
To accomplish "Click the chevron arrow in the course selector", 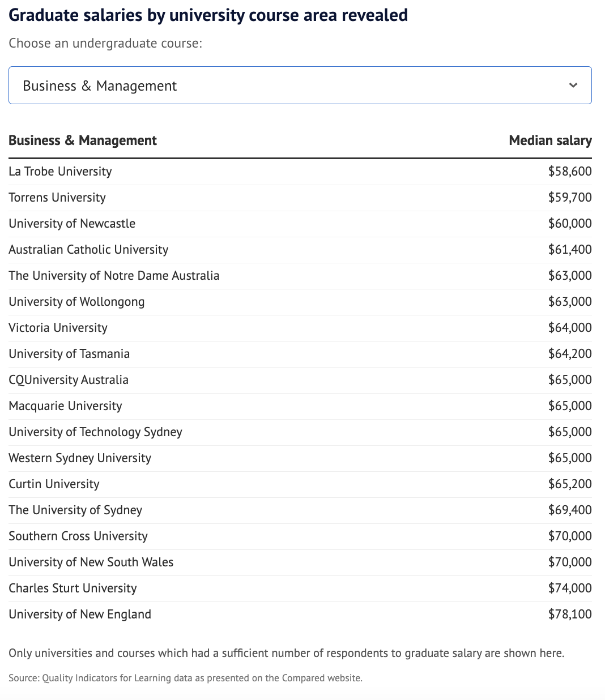I will pyautogui.click(x=573, y=86).
